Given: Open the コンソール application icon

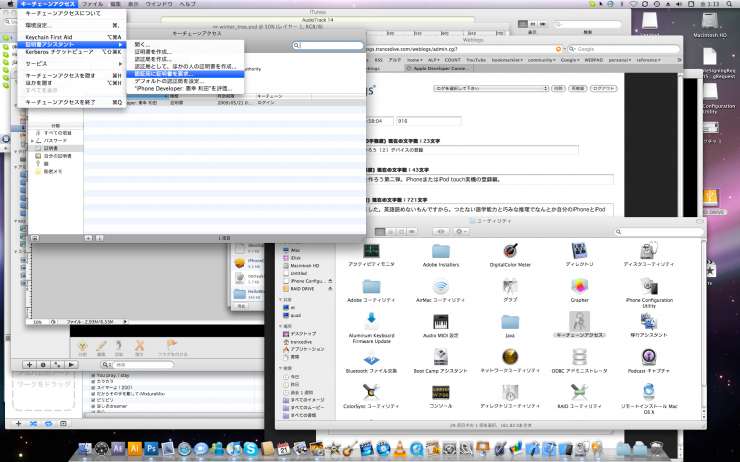Looking at the screenshot, I should (x=441, y=392).
